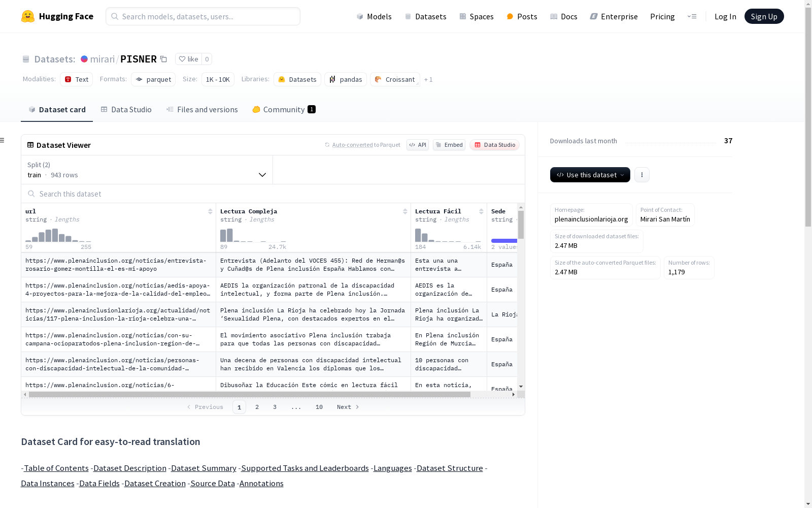Click the Log In link

pyautogui.click(x=725, y=16)
